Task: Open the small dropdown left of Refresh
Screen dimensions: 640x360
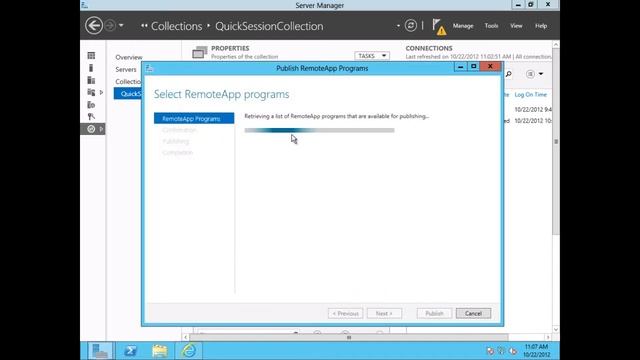Action: click(398, 26)
